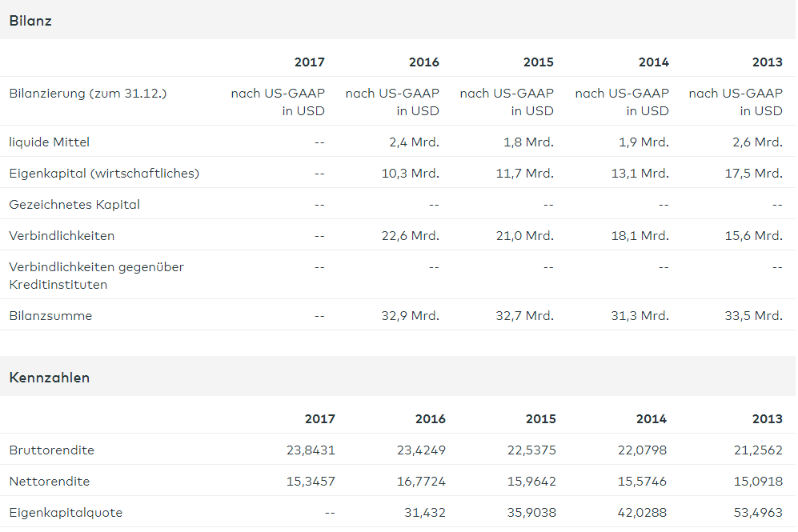Click the Bruttorendite row label
The width and height of the screenshot is (798, 532).
pyautogui.click(x=51, y=450)
